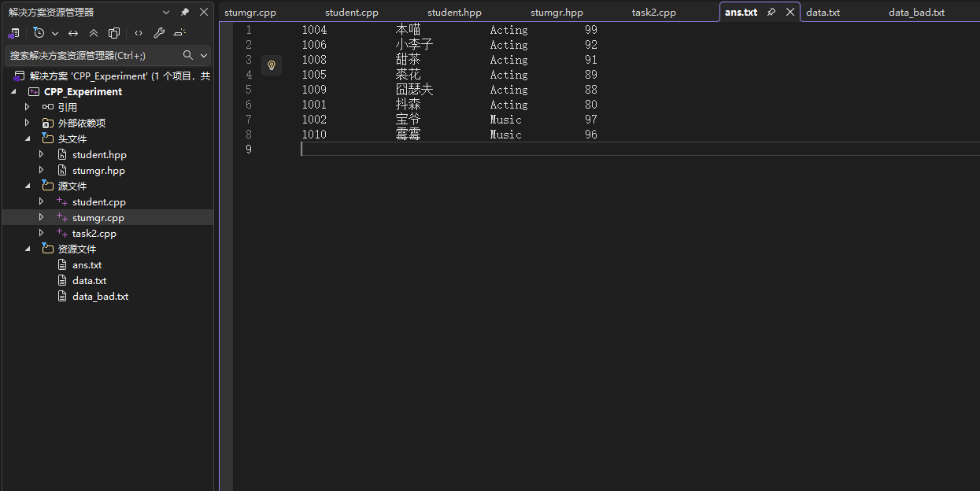Switch to the task2.cpp editor tab
Image resolution: width=980 pixels, height=491 pixels.
(x=653, y=13)
